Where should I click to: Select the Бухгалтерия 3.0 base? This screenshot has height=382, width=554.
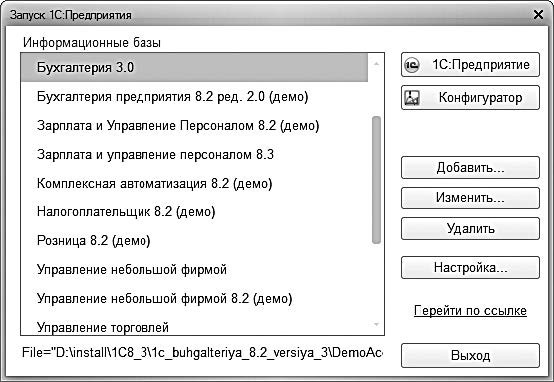(x=194, y=67)
